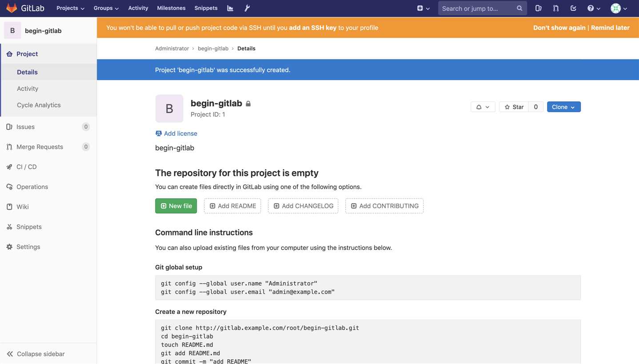Click Add CHANGELOG button
This screenshot has height=364, width=639.
pyautogui.click(x=303, y=206)
